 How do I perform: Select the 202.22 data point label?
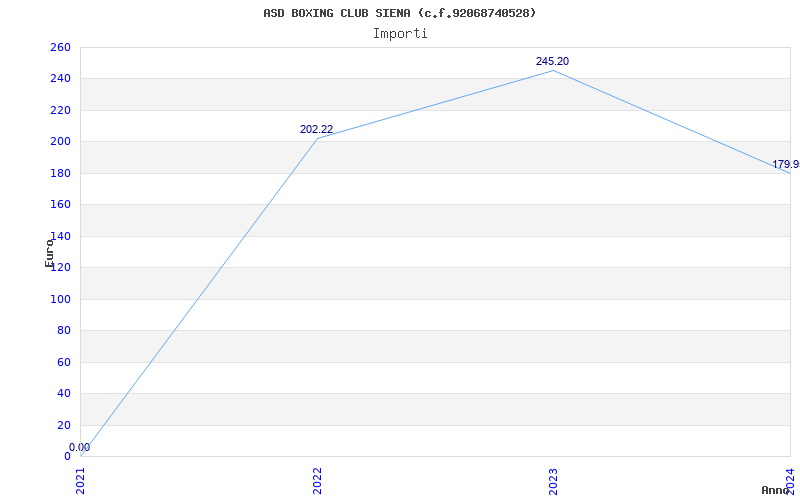coord(316,130)
